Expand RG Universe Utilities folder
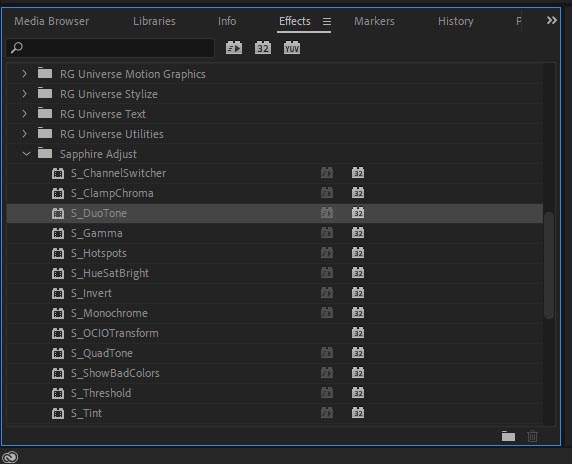The height and width of the screenshot is (464, 572). (24, 134)
